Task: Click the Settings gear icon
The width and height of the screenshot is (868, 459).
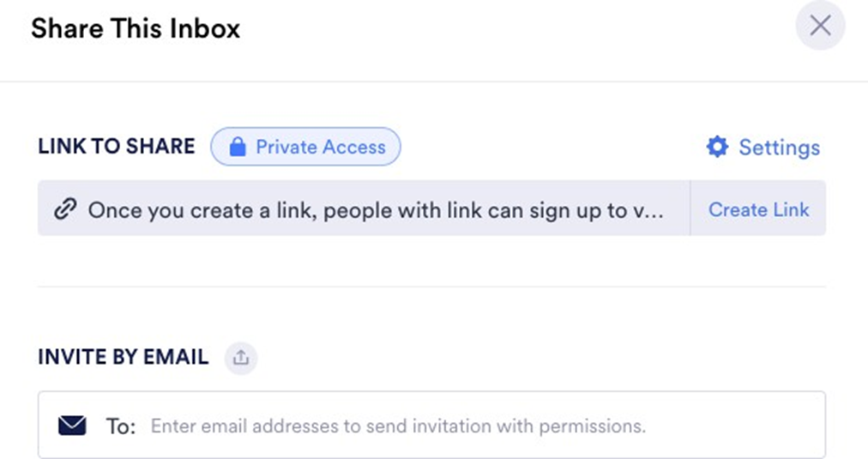Action: (716, 148)
